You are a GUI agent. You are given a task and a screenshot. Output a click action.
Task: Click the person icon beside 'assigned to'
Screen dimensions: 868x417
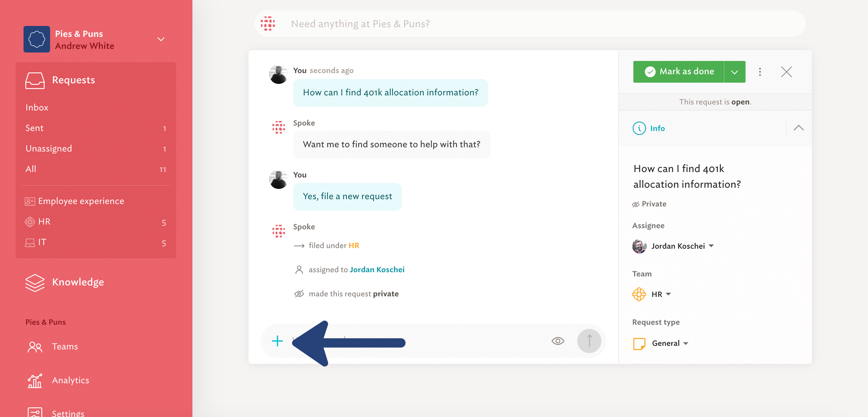299,270
